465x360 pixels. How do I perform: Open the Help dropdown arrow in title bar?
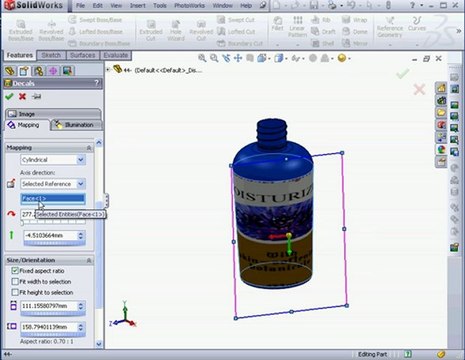coord(421,5)
